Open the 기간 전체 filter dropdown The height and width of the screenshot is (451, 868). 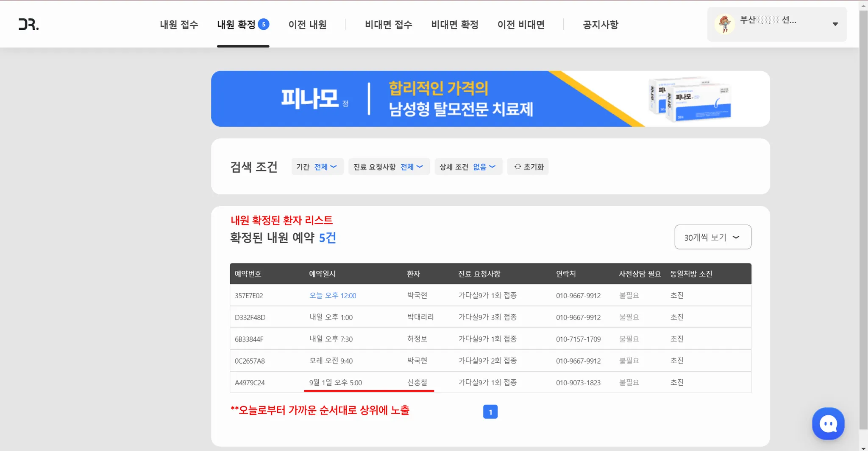coord(317,167)
